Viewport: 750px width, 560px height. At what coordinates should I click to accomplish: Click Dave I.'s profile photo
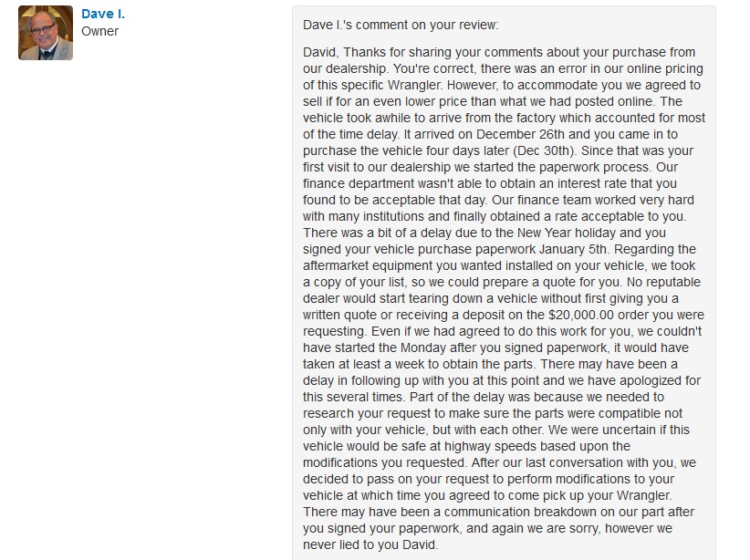click(46, 33)
